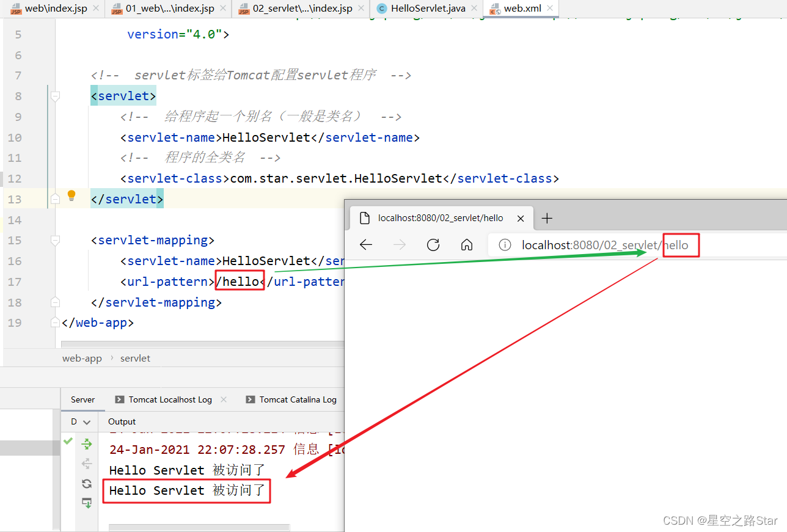Collapse the closing servlet fold at line 13
Screen dimensions: 787x532
pyautogui.click(x=56, y=199)
